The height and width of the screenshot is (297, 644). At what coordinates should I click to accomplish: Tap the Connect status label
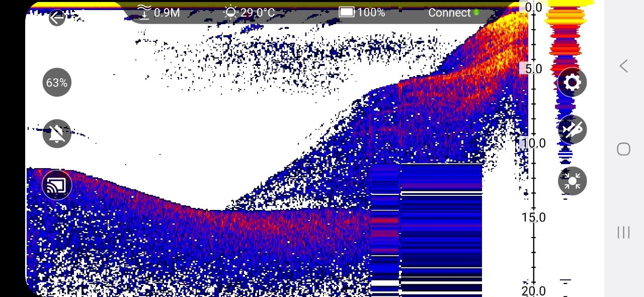tap(449, 13)
